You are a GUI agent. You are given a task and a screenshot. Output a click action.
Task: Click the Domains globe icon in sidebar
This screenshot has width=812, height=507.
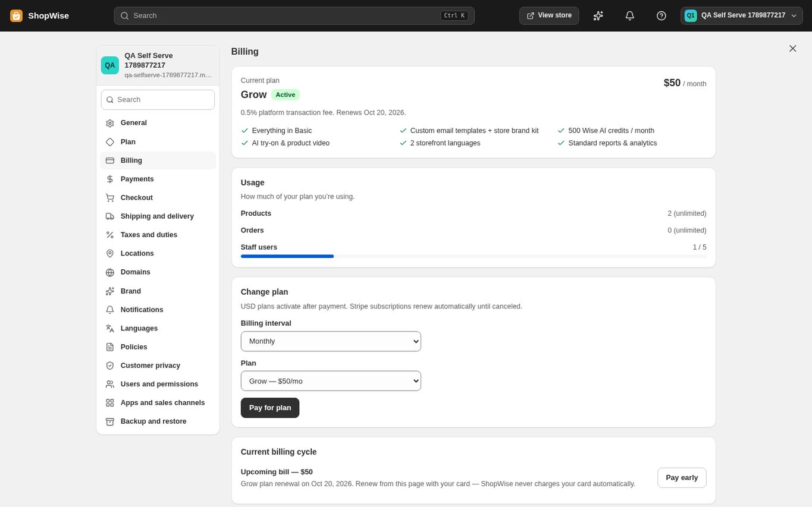pyautogui.click(x=110, y=272)
